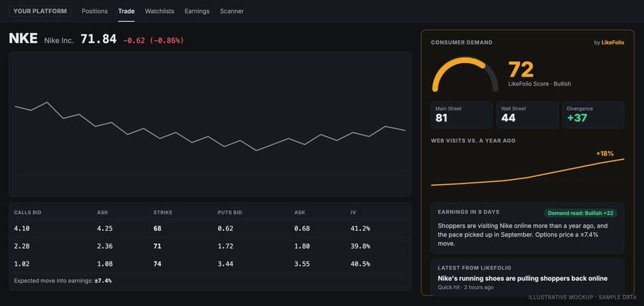Select the Wall Street 44 card

(x=527, y=115)
